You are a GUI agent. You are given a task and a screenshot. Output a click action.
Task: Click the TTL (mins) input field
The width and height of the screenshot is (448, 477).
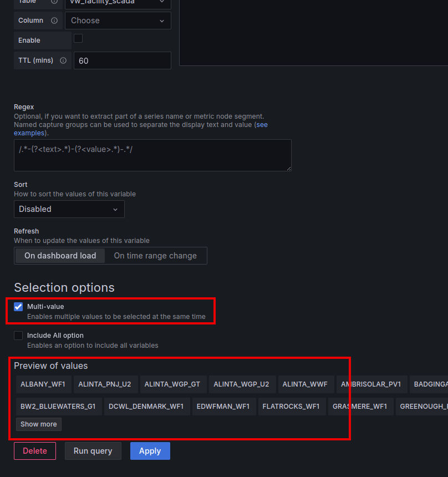123,60
